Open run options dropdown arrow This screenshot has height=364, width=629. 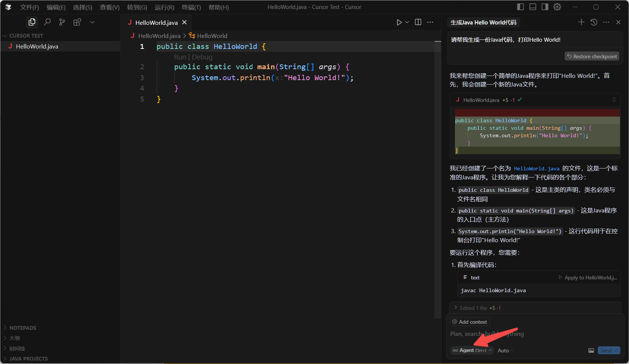coord(407,22)
